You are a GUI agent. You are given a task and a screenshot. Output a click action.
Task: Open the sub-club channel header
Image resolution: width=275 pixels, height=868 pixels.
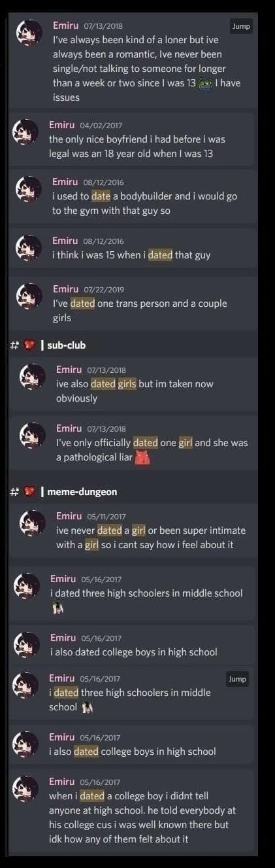coord(66,345)
